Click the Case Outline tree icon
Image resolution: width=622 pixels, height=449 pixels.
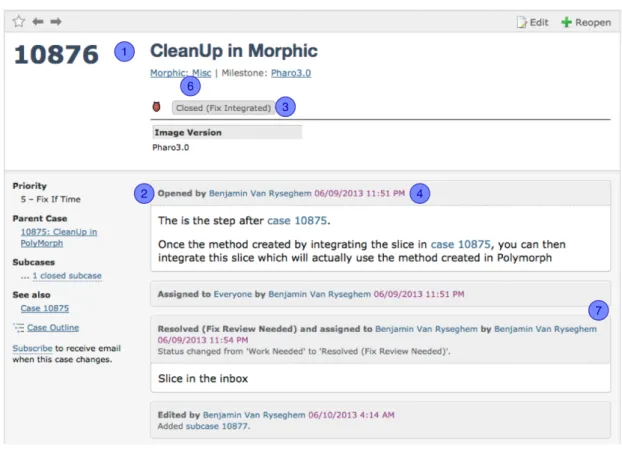tap(19, 328)
